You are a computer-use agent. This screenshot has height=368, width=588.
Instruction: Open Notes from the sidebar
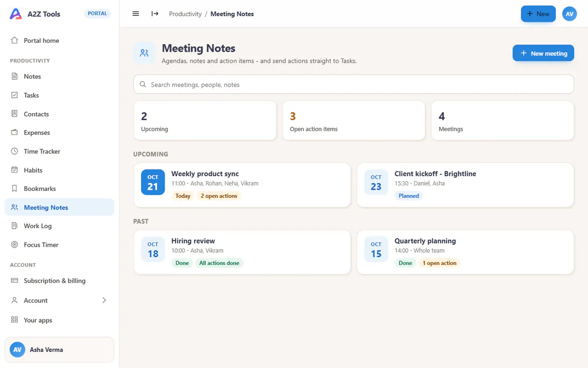click(x=59, y=77)
